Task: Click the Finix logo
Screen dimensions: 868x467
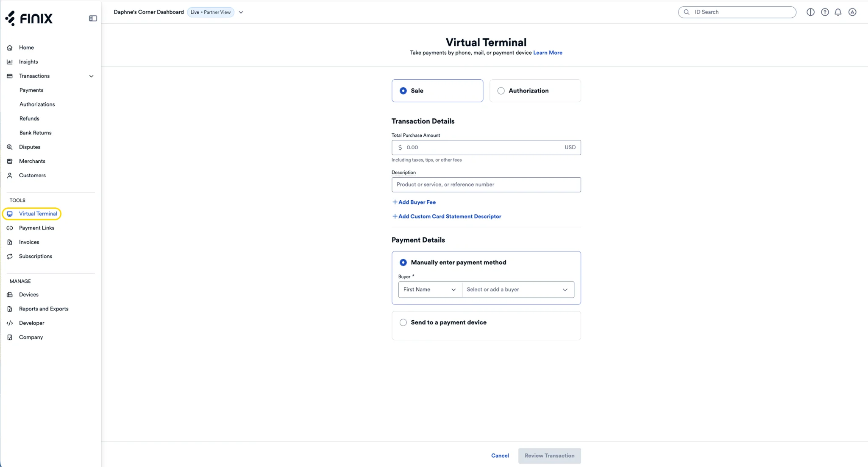Action: (29, 18)
